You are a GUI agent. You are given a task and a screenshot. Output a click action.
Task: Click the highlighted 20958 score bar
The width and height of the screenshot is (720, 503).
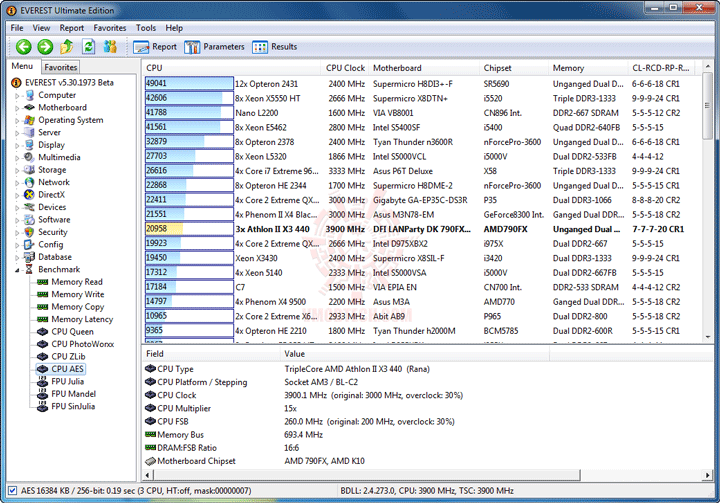point(189,229)
